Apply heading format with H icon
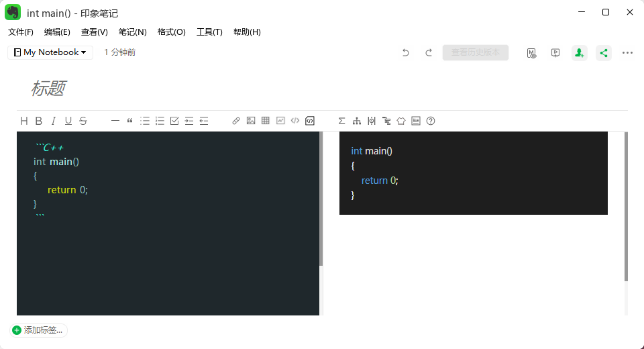The height and width of the screenshot is (349, 644). (x=24, y=121)
